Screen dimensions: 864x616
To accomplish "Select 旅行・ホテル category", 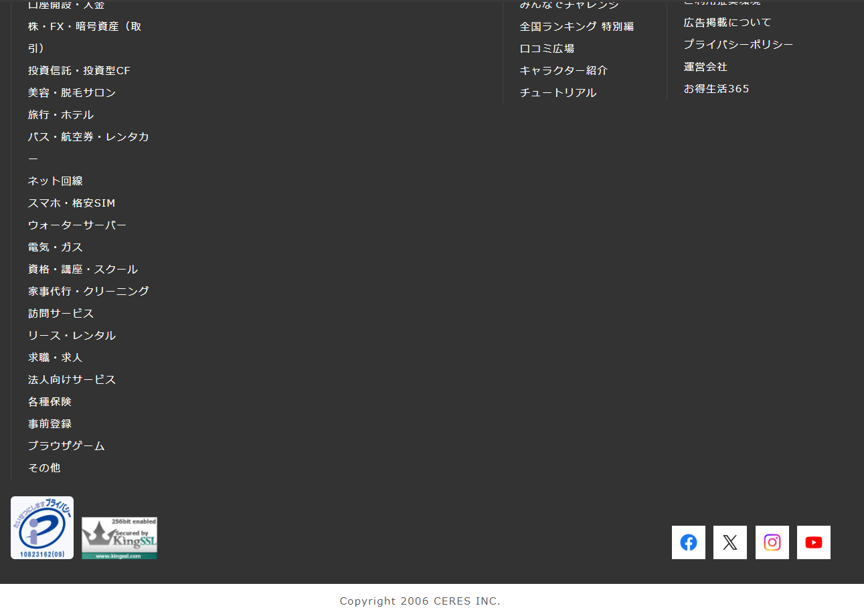I will point(60,115).
